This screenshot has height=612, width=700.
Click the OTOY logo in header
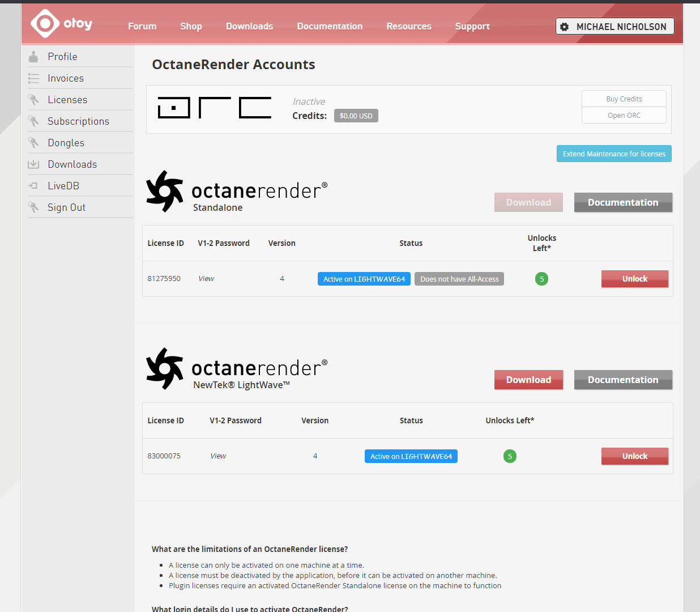pyautogui.click(x=61, y=23)
